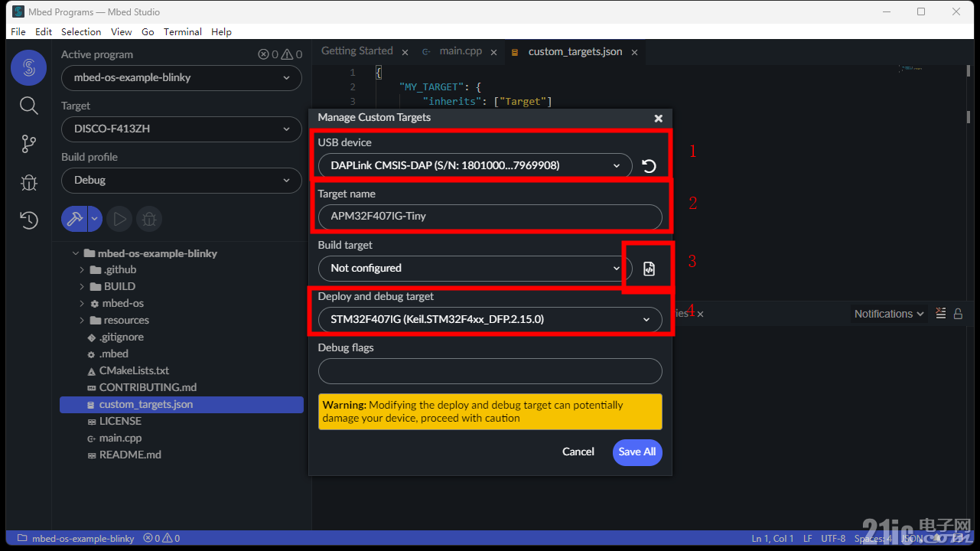Click errors and warnings count in status bar
The height and width of the screenshot is (551, 980).
pos(161,539)
